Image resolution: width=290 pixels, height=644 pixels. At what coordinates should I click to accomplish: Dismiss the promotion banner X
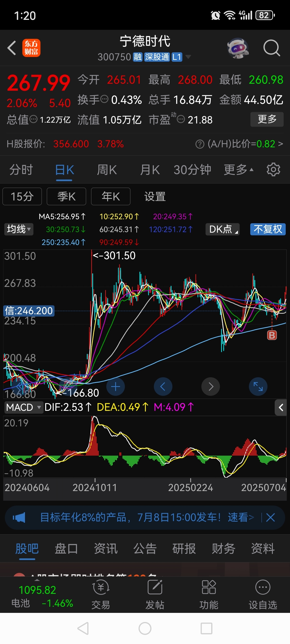click(270, 517)
